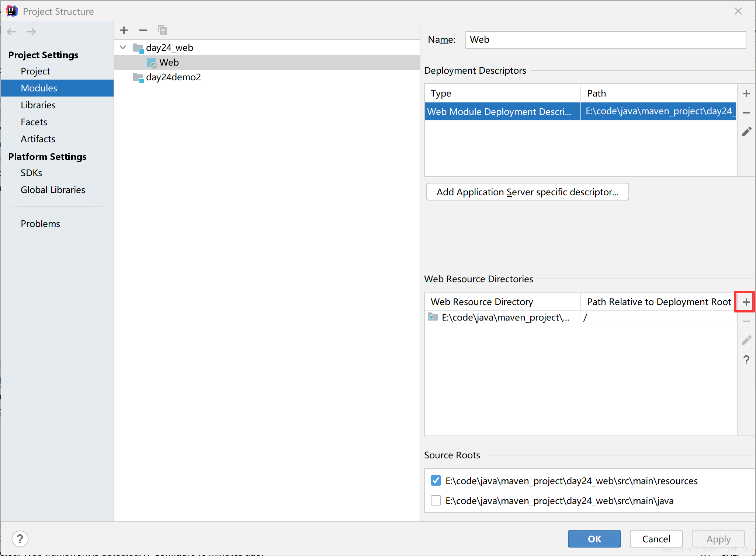Copy the selected module

[162, 30]
